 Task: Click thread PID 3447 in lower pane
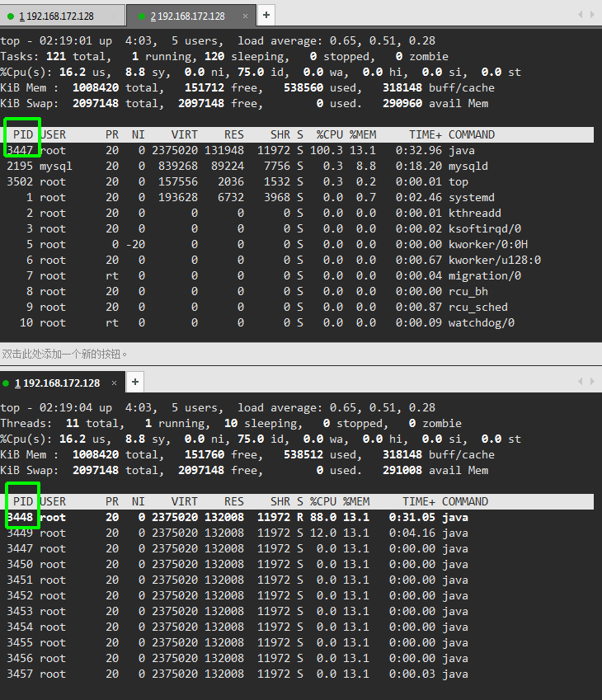coord(20,548)
